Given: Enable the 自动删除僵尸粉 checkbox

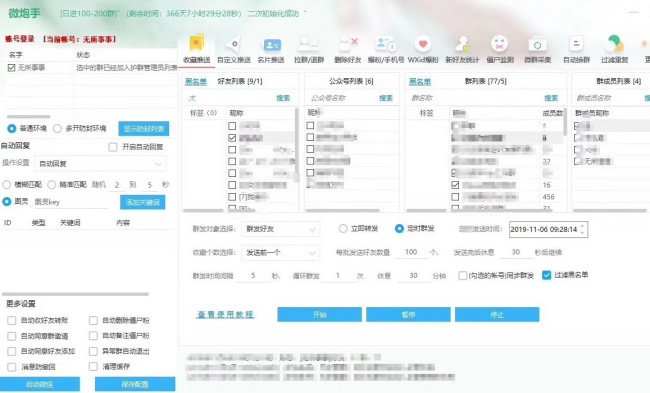Looking at the screenshot, I should tap(93, 320).
